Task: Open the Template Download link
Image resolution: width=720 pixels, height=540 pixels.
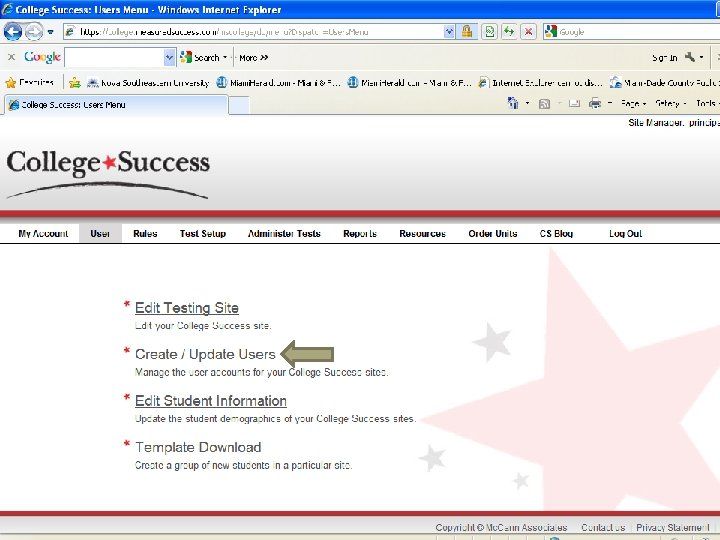Action: (x=198, y=447)
